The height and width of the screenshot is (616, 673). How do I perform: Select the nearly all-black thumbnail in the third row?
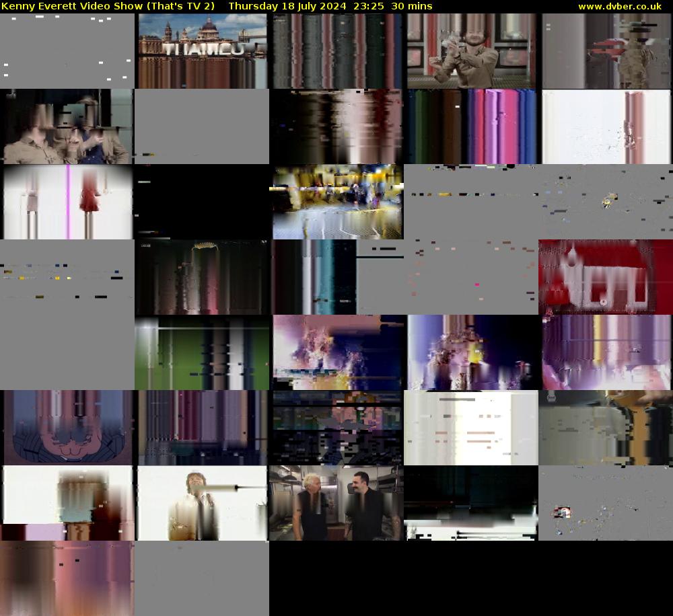[x=202, y=202]
